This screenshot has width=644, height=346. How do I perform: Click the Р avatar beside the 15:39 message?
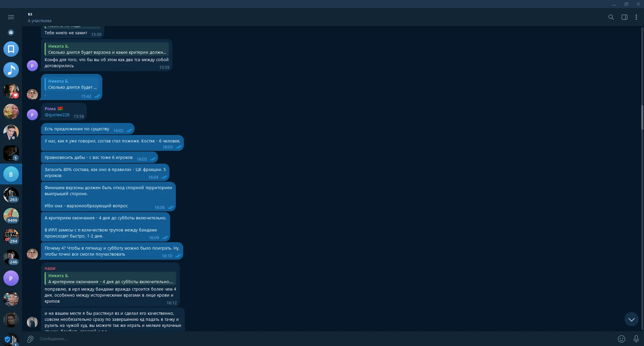pyautogui.click(x=32, y=66)
